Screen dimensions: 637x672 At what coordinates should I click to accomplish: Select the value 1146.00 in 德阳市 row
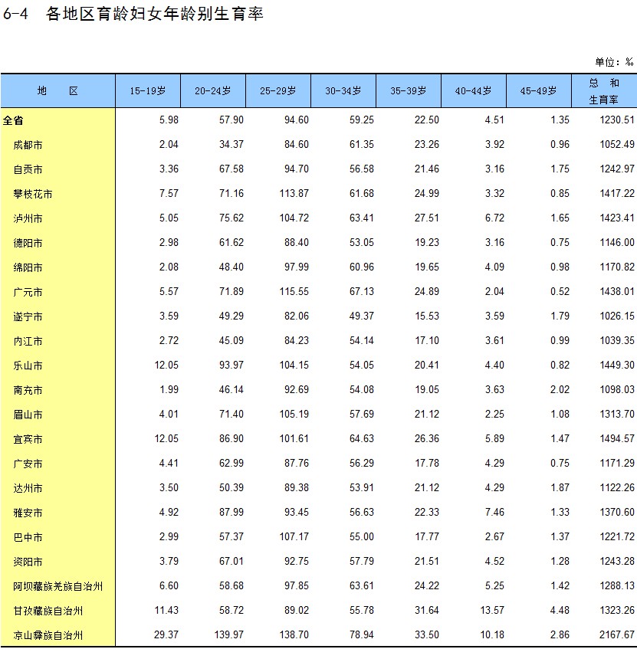(x=617, y=242)
